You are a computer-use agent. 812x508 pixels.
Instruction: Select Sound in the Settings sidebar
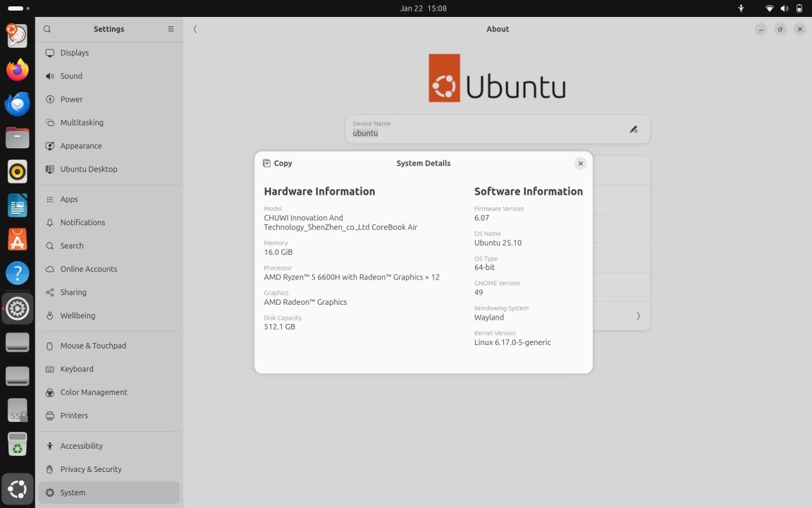pos(71,75)
